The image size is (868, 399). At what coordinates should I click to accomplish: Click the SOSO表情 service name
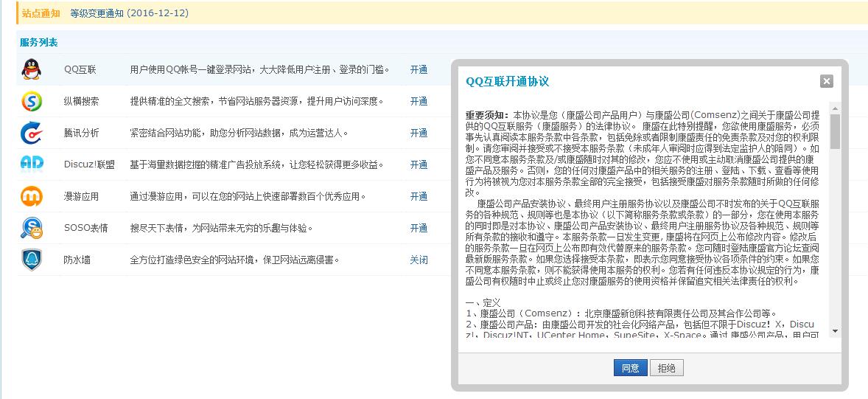tap(85, 228)
